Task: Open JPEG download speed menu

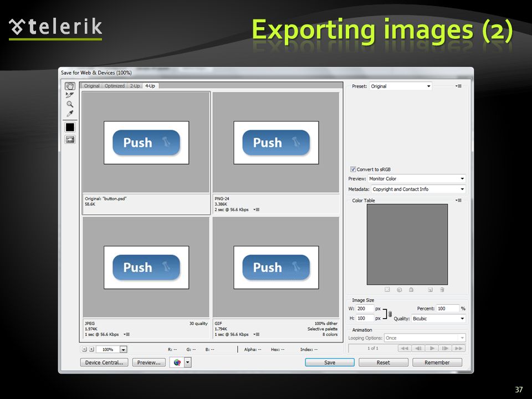Action: (x=126, y=335)
